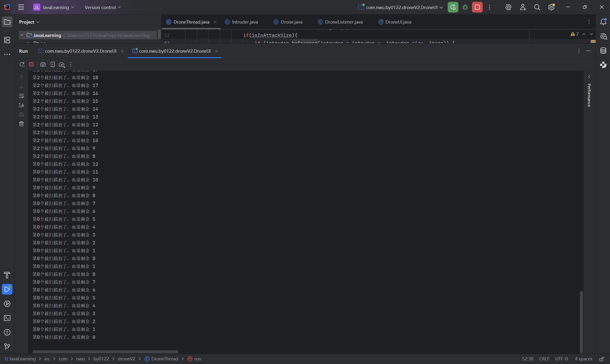The image size is (610, 364).
Task: Expand the Version control dropdown
Action: [103, 7]
